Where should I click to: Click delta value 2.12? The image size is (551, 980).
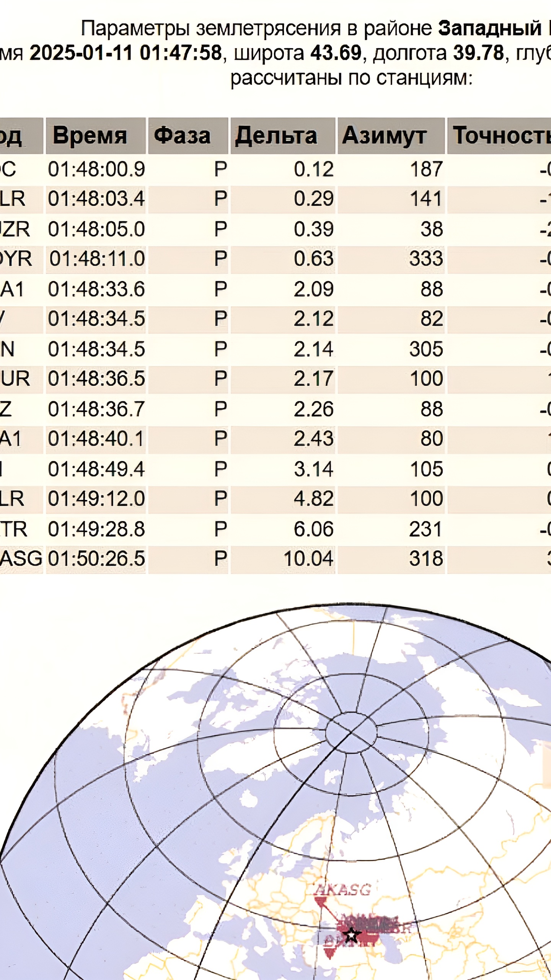(x=314, y=318)
